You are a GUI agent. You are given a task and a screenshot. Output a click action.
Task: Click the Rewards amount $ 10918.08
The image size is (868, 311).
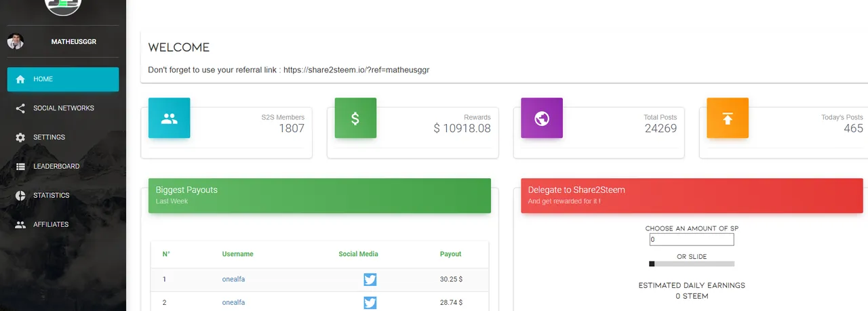pos(462,129)
